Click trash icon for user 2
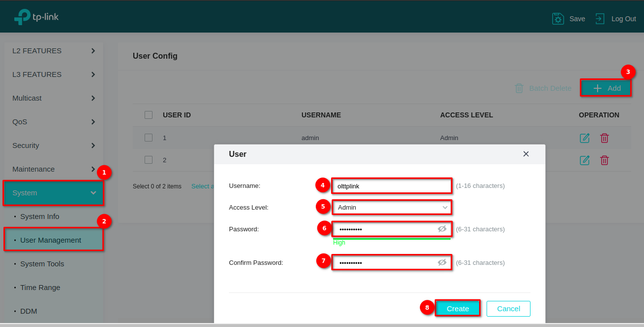This screenshot has height=327, width=644. [605, 160]
